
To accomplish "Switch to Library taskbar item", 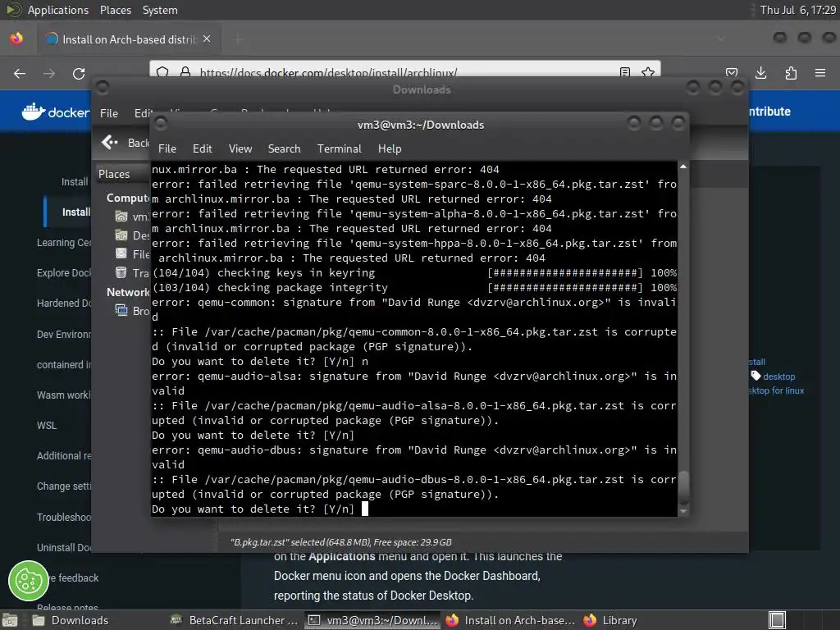I will pyautogui.click(x=610, y=620).
